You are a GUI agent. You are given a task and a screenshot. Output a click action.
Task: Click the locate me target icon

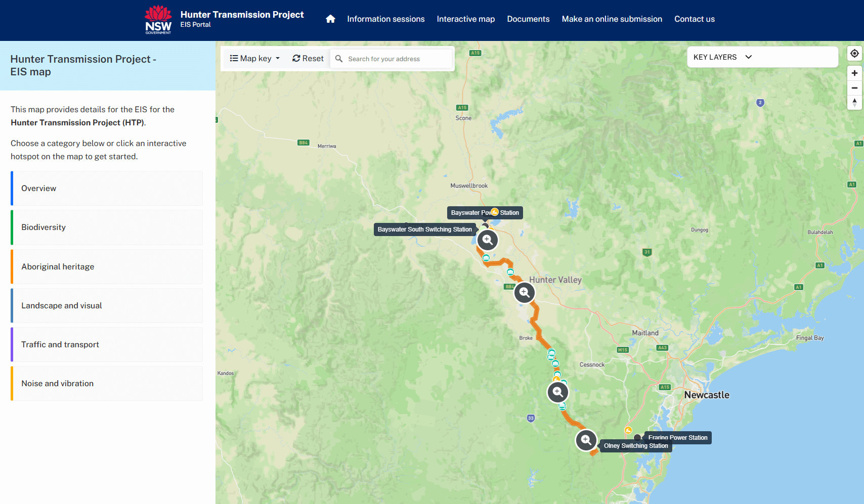tap(854, 54)
